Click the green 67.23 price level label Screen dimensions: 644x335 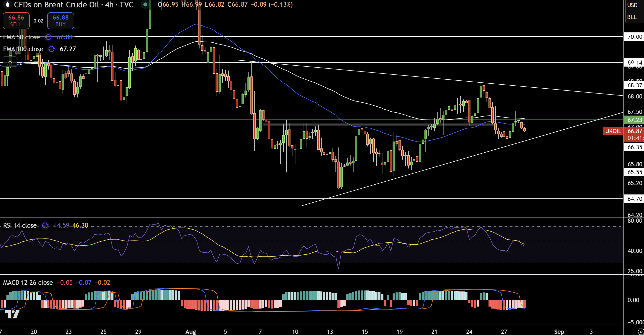point(635,120)
